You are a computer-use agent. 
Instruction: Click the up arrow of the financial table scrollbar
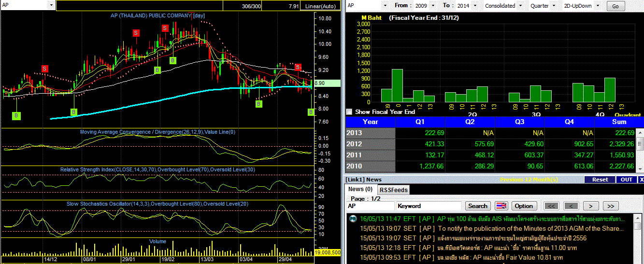pyautogui.click(x=640, y=132)
